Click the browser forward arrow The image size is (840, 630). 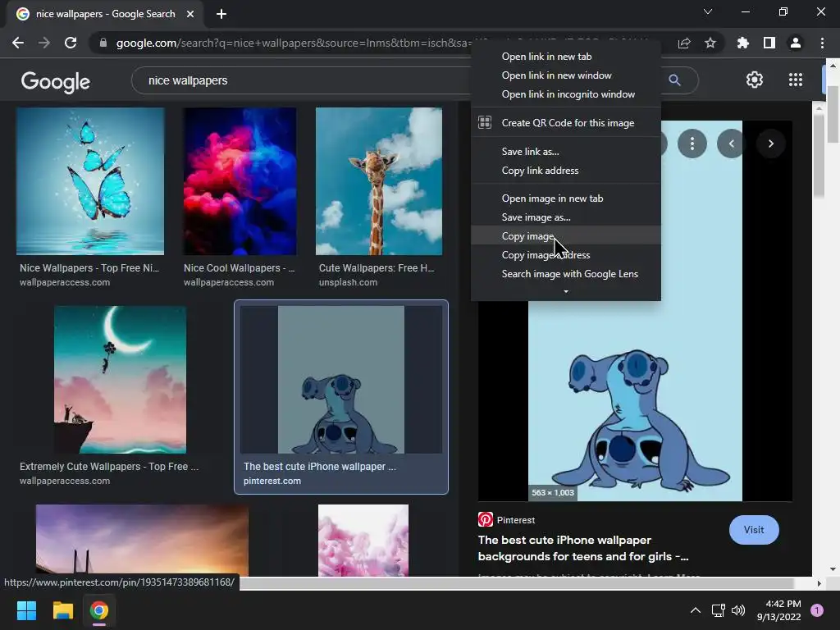[44, 43]
